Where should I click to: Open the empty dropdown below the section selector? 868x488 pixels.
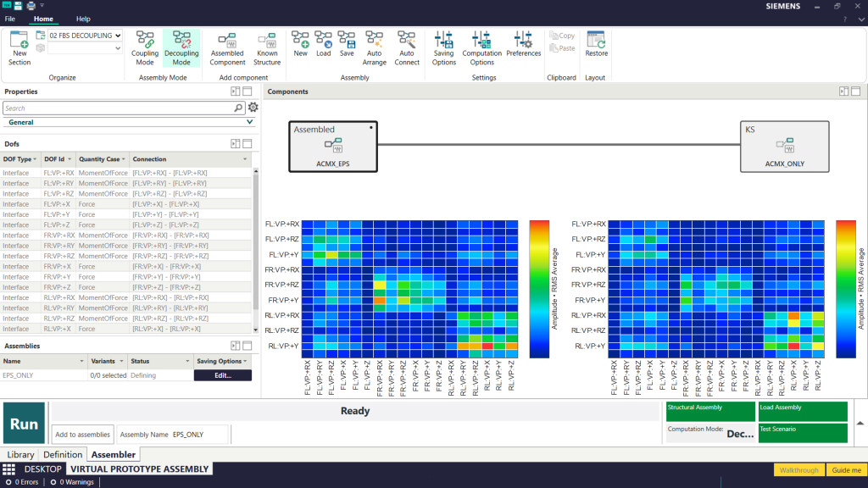point(86,48)
